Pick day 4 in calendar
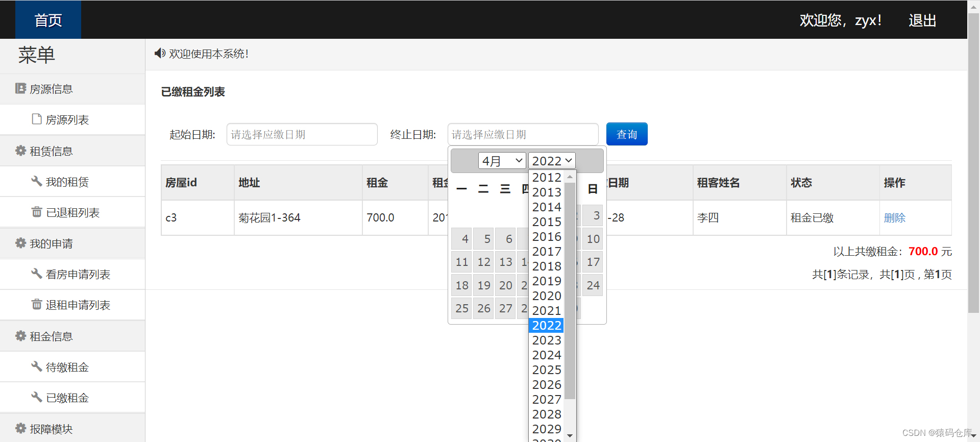The image size is (980, 442). pyautogui.click(x=461, y=238)
